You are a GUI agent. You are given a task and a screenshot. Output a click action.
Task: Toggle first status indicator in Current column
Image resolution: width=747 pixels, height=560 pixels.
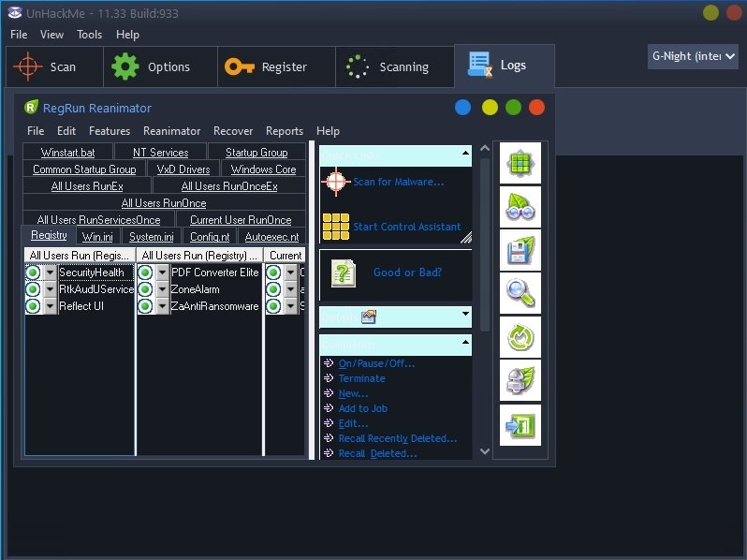tap(273, 273)
